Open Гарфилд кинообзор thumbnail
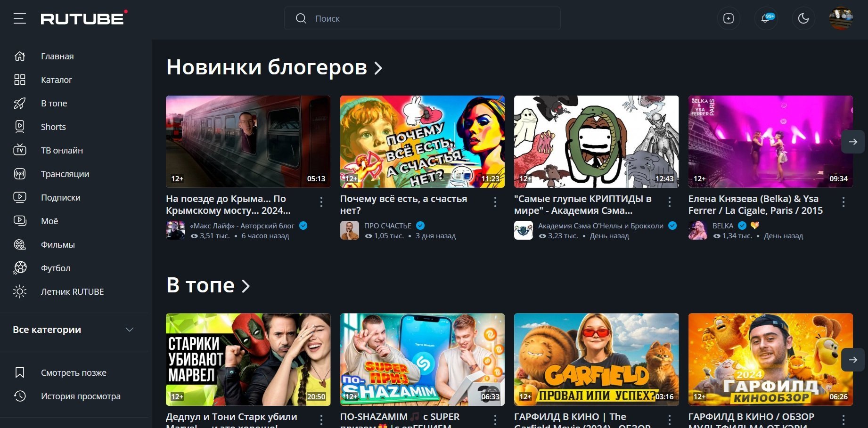The image size is (868, 428). [770, 360]
